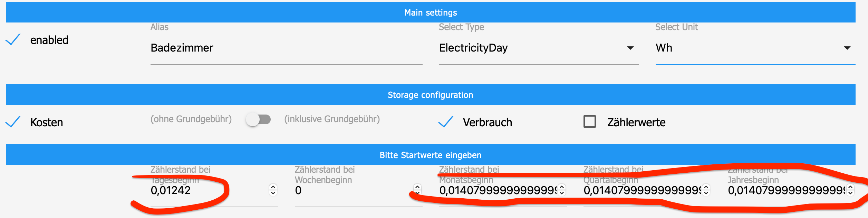The height and width of the screenshot is (218, 868).
Task: Toggle the Grundgebühr switch
Action: [x=258, y=120]
